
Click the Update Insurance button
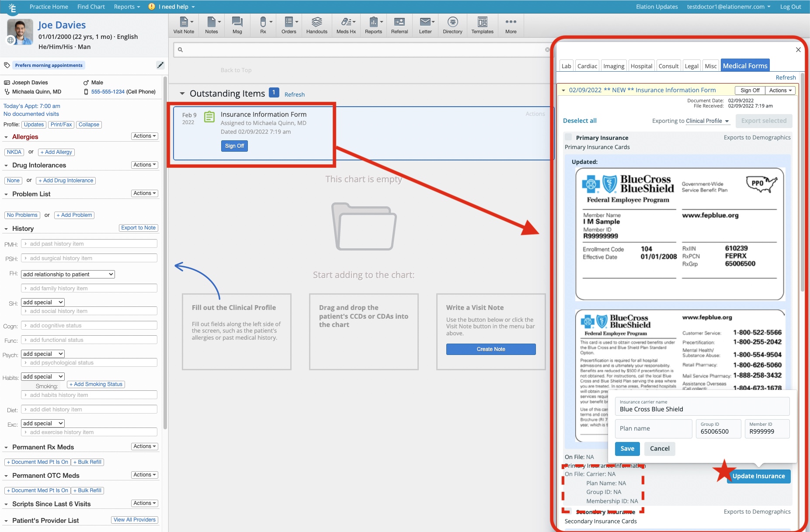(758, 476)
